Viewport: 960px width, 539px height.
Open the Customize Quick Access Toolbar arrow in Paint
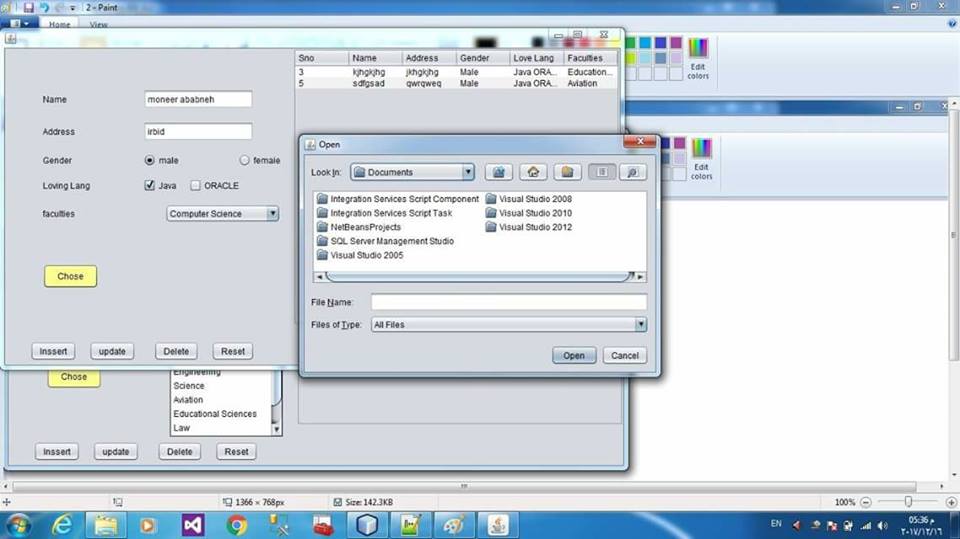(x=73, y=8)
